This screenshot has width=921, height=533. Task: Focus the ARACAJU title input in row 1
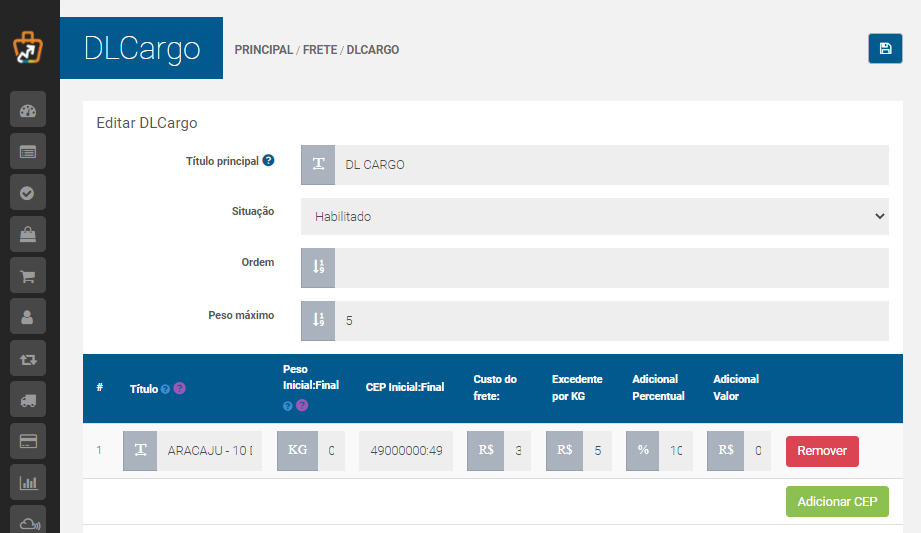point(209,451)
